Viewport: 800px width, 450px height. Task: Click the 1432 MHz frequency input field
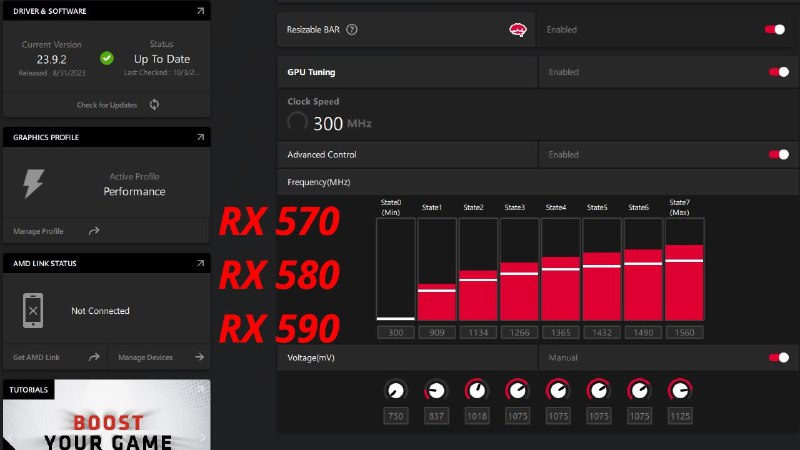[602, 333]
